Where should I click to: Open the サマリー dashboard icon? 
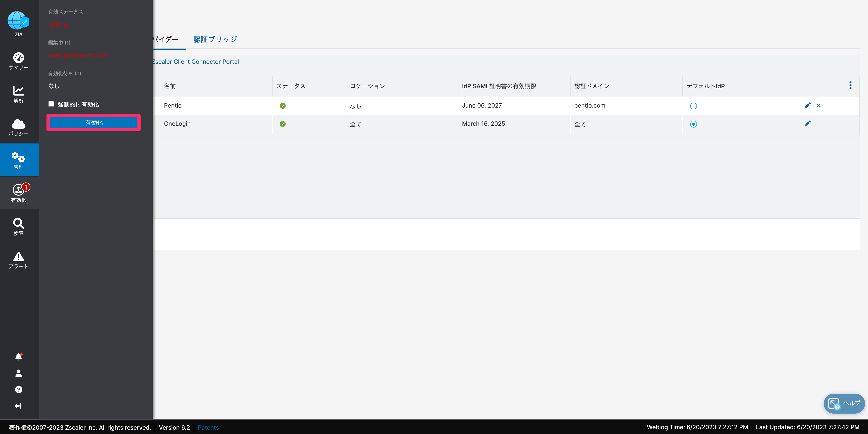[19, 58]
